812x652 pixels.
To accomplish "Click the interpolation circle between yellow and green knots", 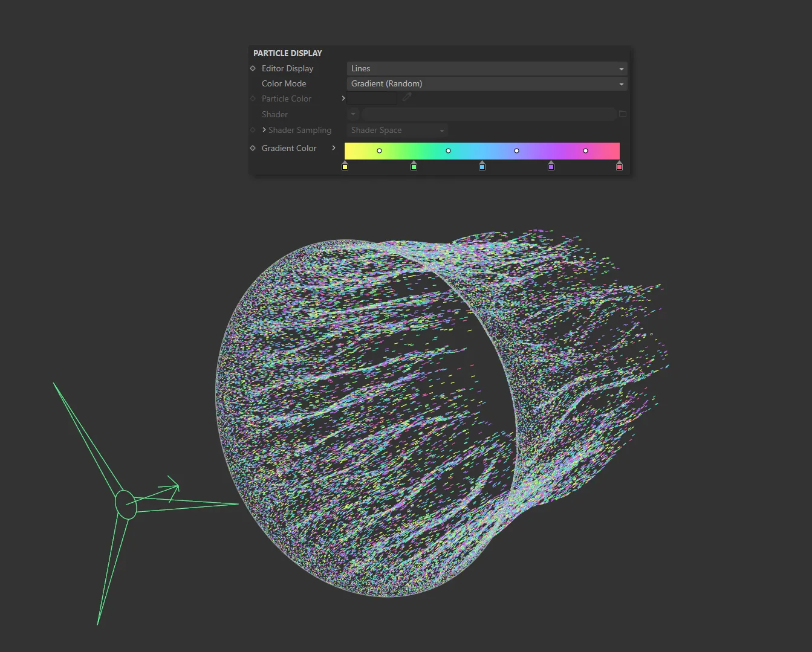I will pyautogui.click(x=379, y=150).
